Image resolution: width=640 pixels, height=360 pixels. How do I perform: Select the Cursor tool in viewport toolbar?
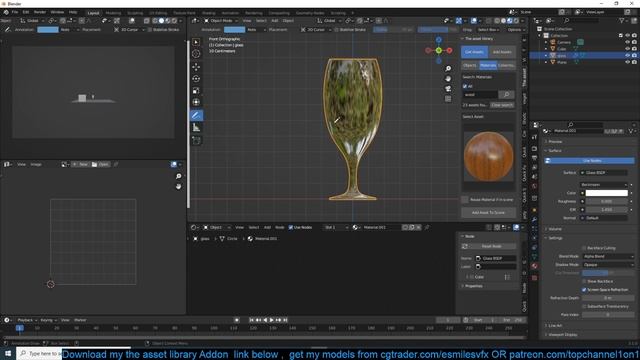(x=196, y=53)
